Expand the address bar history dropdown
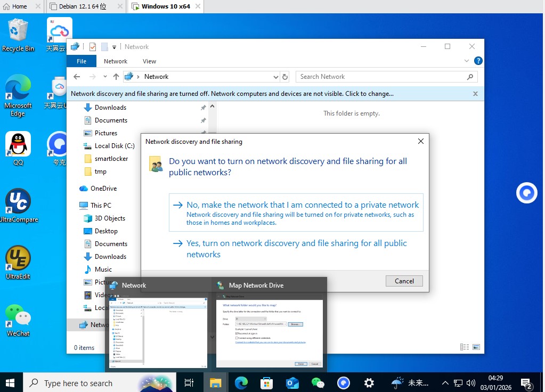This screenshot has height=392, width=545. tap(275, 77)
